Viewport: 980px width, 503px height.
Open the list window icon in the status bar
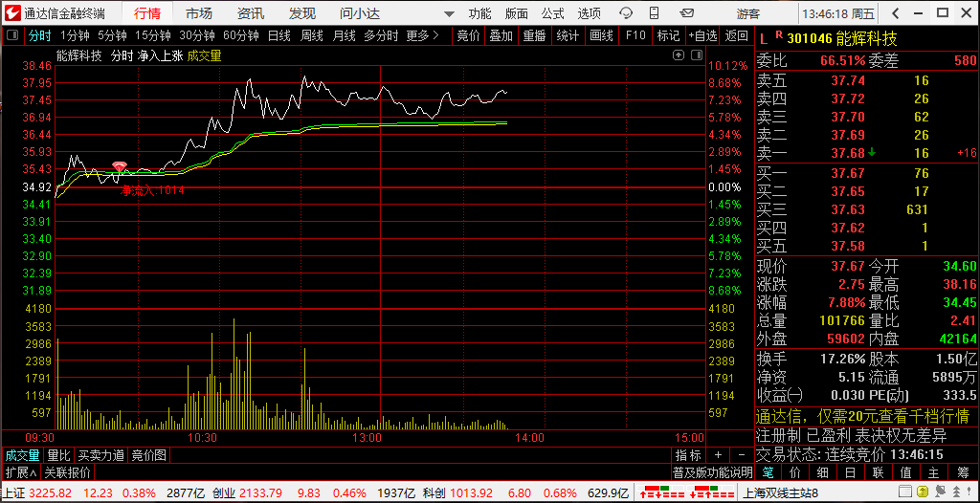coord(903,493)
